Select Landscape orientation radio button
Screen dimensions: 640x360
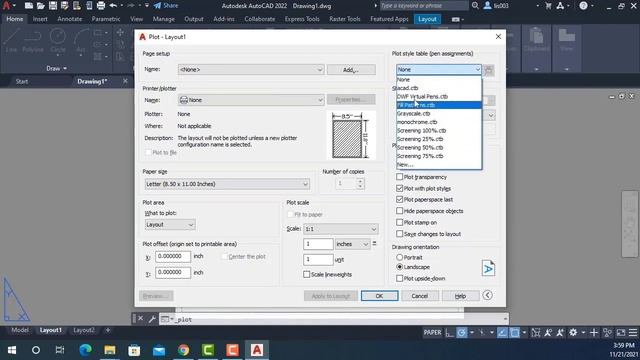click(400, 267)
